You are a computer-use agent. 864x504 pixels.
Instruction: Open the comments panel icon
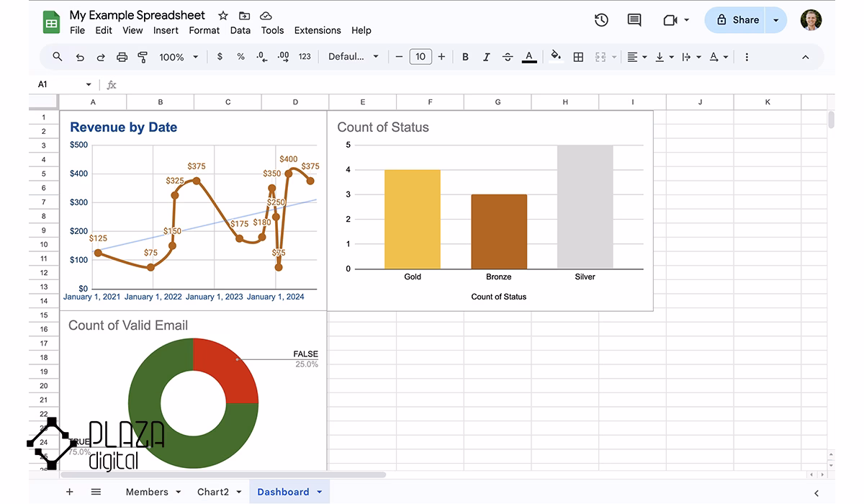point(634,20)
